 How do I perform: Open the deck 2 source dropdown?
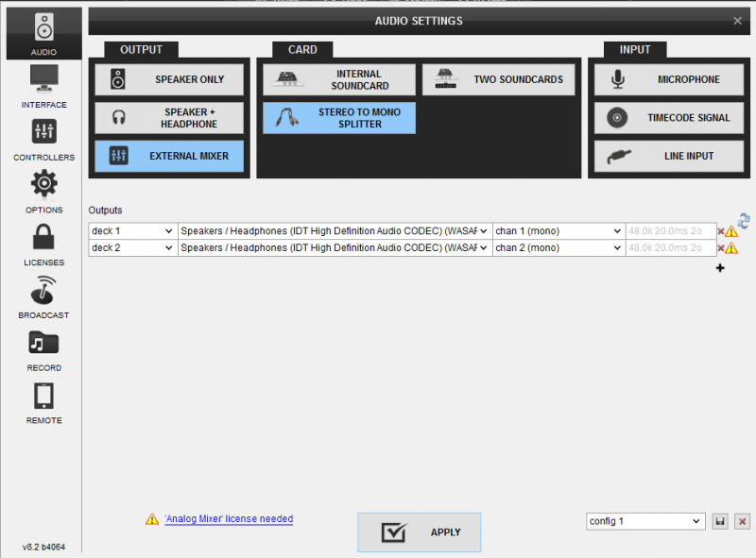(x=133, y=247)
